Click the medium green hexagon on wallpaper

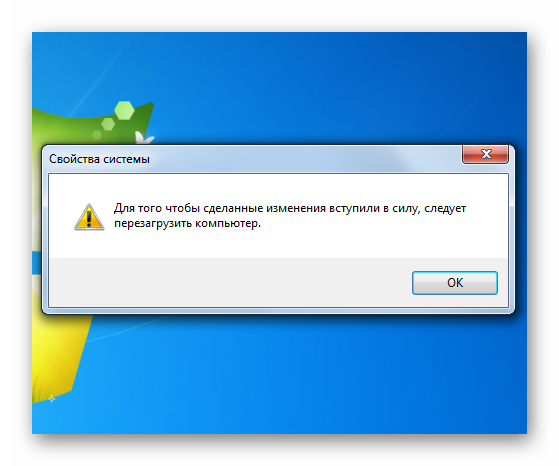(108, 124)
